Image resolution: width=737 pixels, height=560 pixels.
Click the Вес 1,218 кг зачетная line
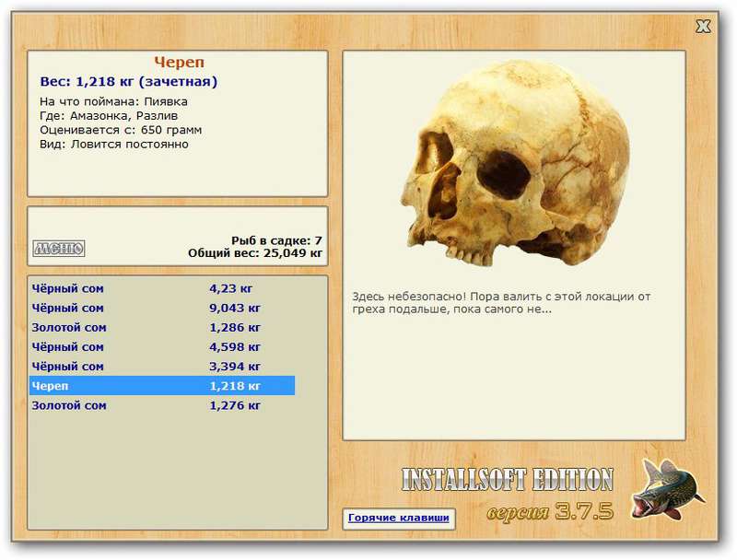pos(129,82)
